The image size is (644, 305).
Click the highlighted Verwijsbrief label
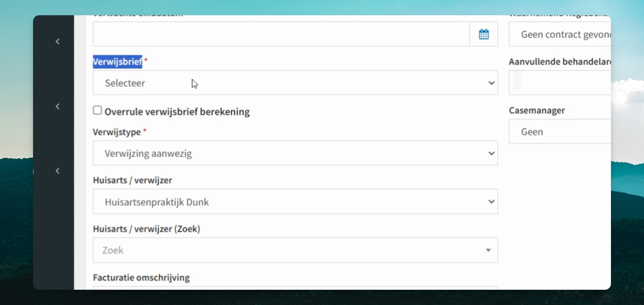click(x=118, y=62)
